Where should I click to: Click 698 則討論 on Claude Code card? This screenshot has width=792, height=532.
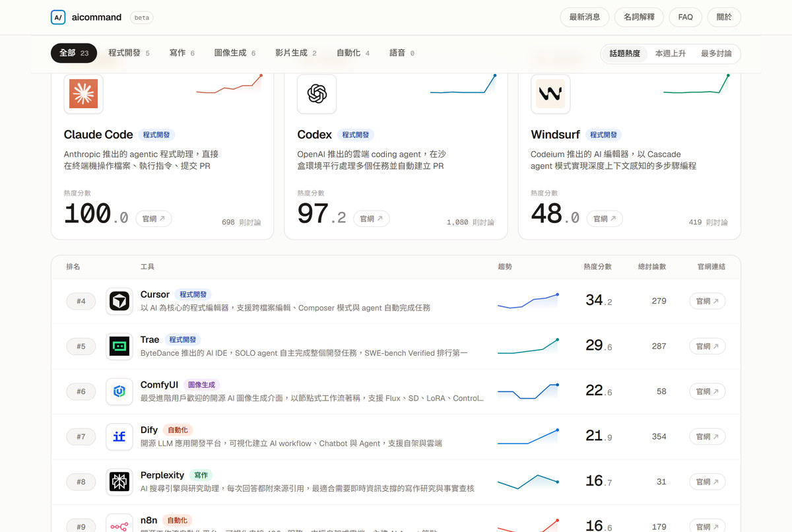[x=241, y=222]
